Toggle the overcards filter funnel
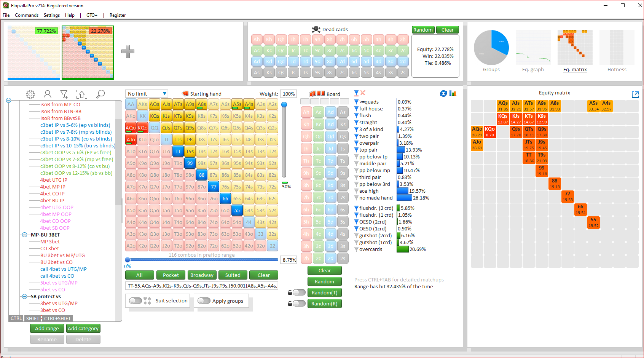This screenshot has width=644, height=358. [x=356, y=249]
